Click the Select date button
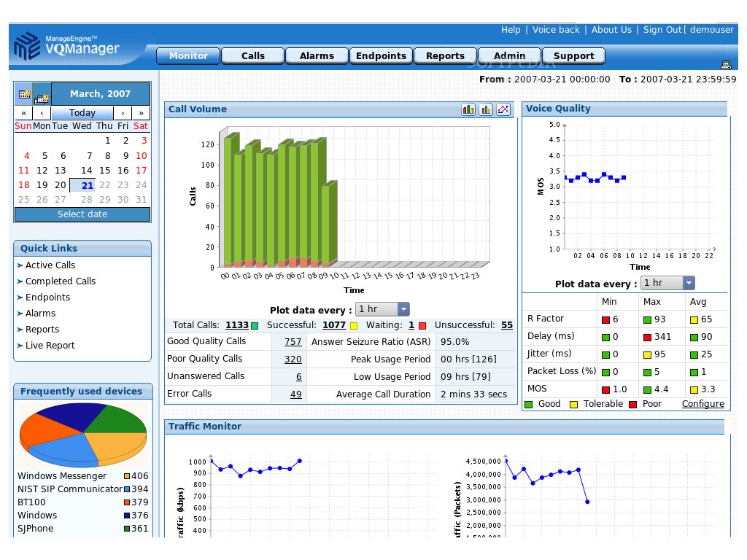This screenshot has width=747, height=560. point(82,214)
